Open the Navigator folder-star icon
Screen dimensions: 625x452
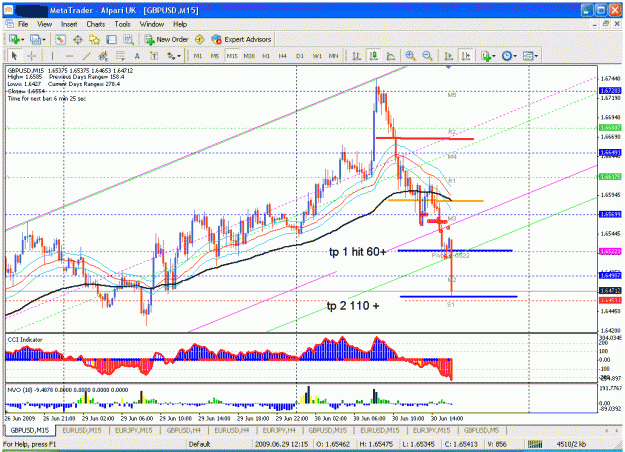pos(94,39)
